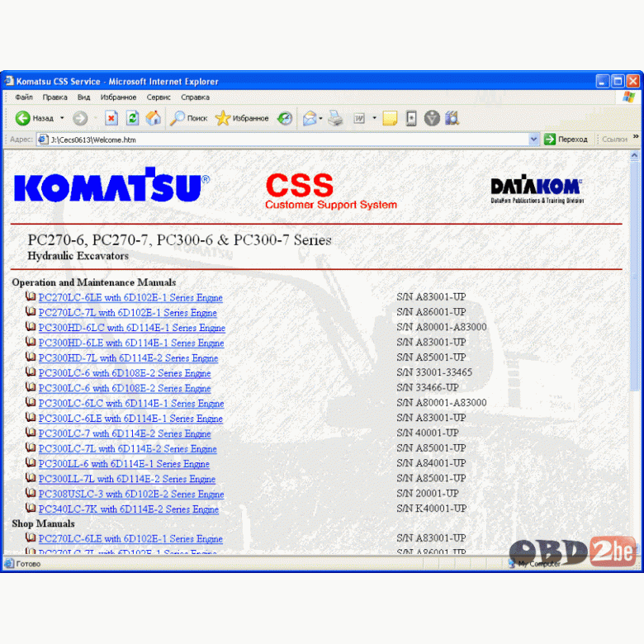
Task: Open the Вид menu
Action: pos(83,97)
